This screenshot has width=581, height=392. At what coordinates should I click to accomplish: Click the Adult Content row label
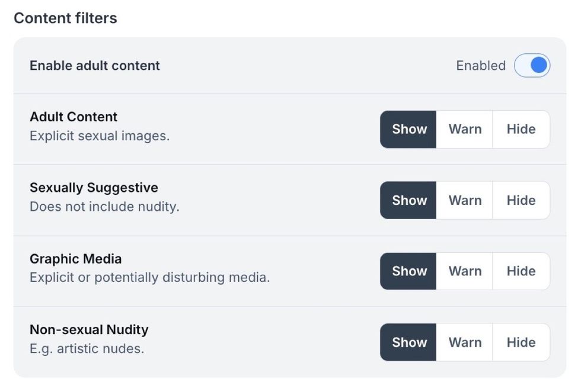(73, 117)
